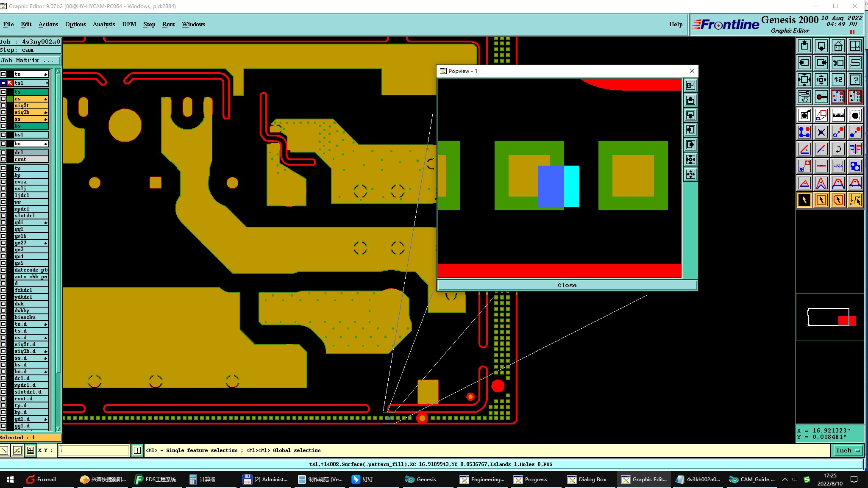The height and width of the screenshot is (488, 868).
Task: Click the Job Matrix button
Action: tap(30, 61)
